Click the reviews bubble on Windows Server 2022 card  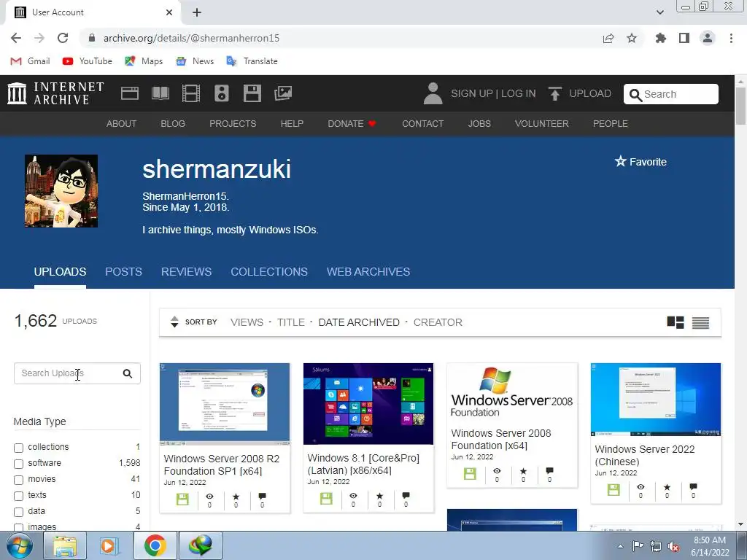[x=693, y=486]
